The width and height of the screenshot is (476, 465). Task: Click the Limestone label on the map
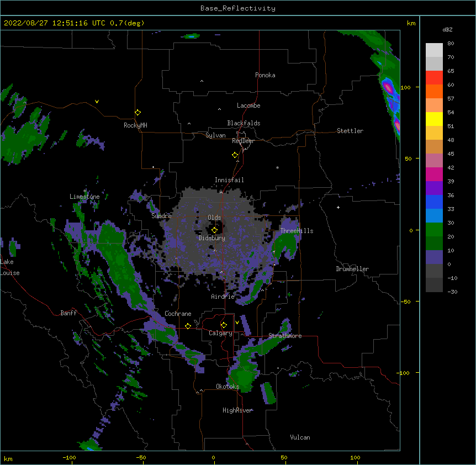(84, 197)
